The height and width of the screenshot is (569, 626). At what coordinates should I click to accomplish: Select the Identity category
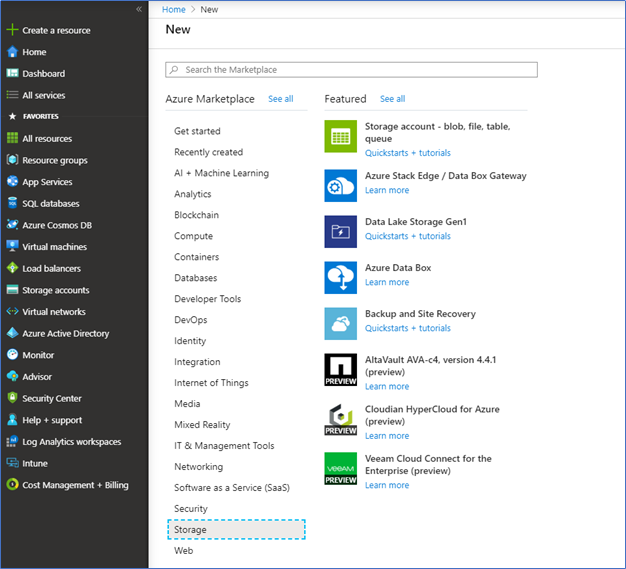pos(190,341)
